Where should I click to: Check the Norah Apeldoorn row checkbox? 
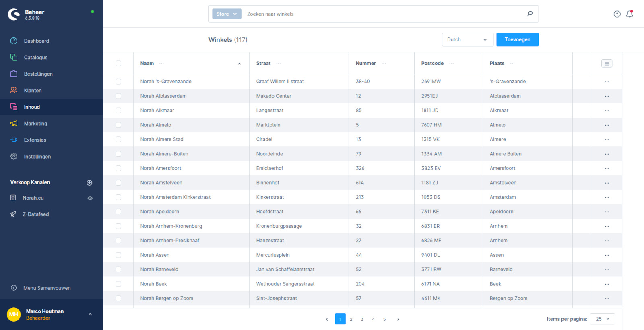(118, 212)
